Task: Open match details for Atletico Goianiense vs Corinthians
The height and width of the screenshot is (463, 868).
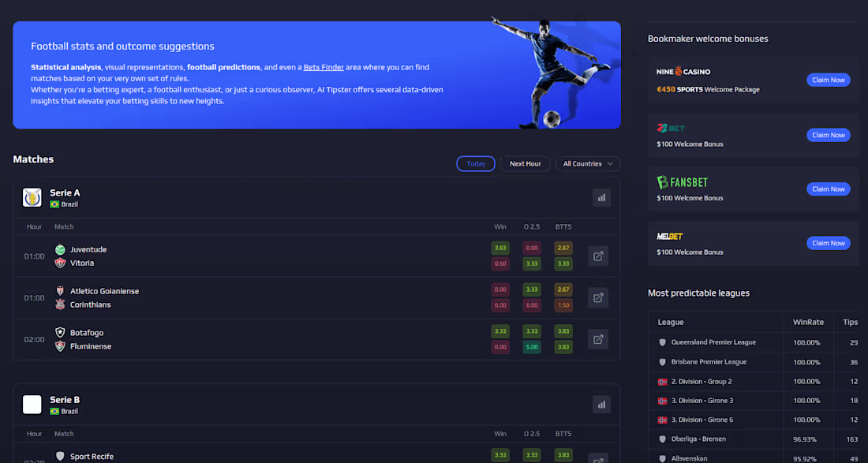Action: point(597,297)
